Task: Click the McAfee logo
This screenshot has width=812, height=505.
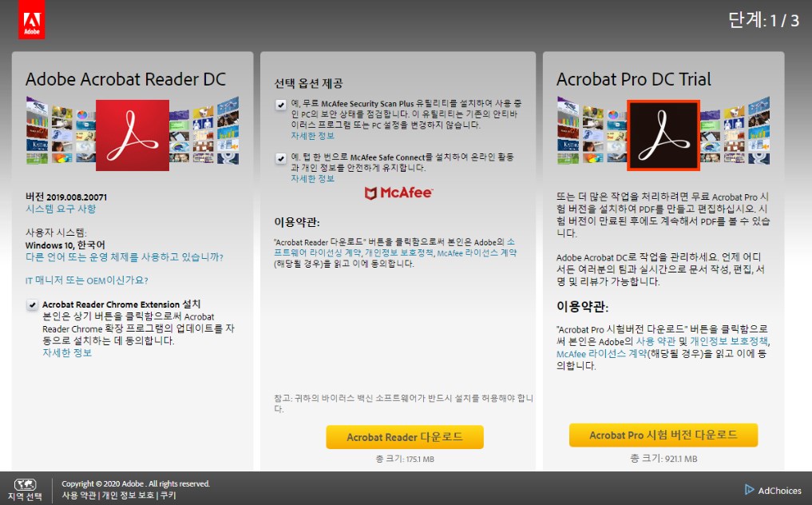Action: [x=398, y=193]
